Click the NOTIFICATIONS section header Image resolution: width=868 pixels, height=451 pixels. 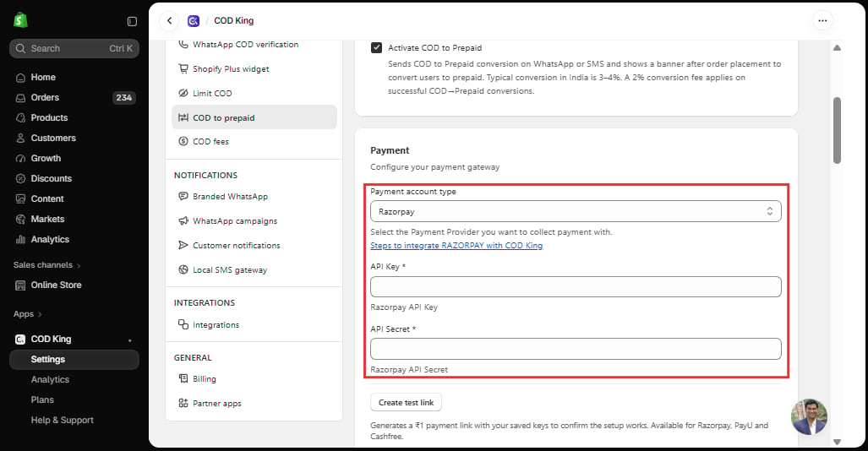(205, 176)
